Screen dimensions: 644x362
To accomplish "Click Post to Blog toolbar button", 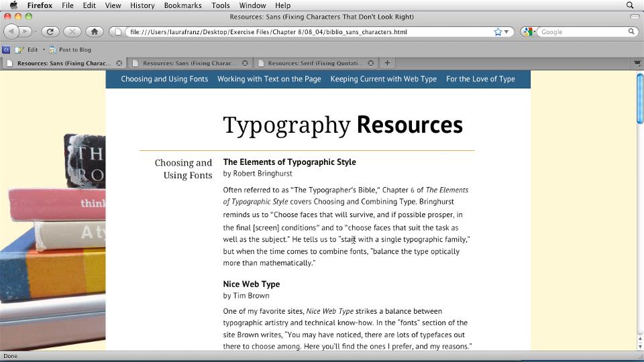I will click(70, 50).
